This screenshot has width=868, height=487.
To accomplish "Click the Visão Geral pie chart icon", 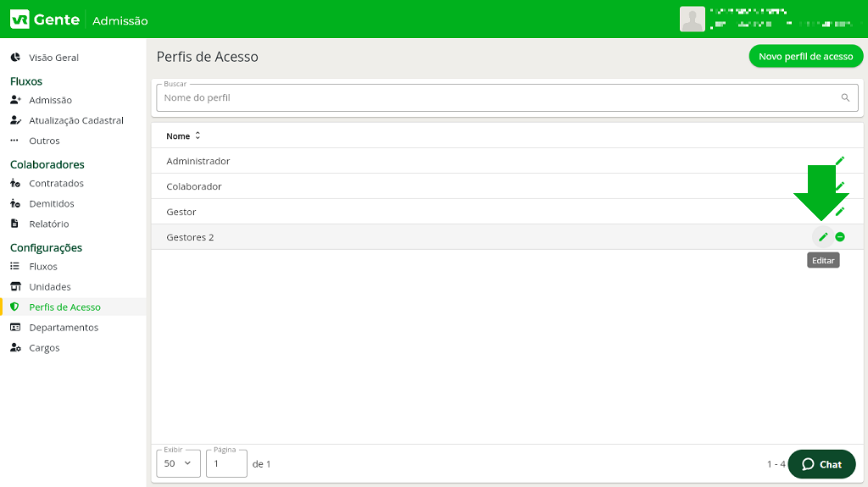I will click(x=15, y=58).
